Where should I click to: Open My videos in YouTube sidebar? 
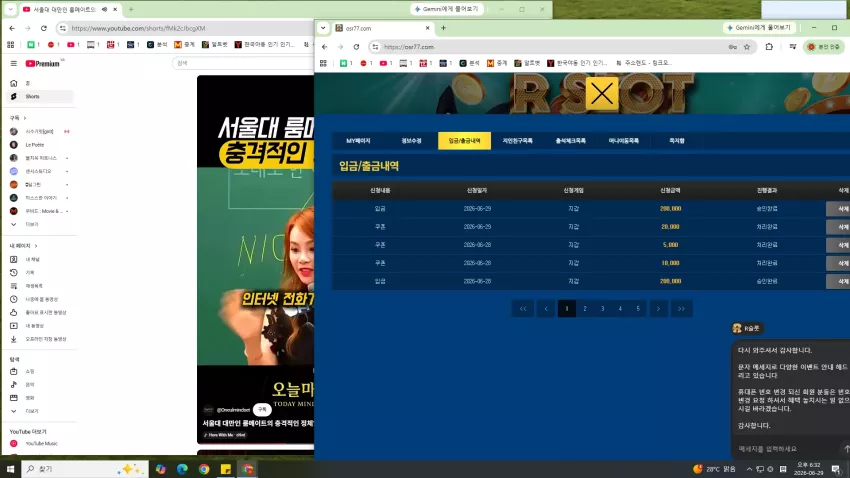coord(39,326)
